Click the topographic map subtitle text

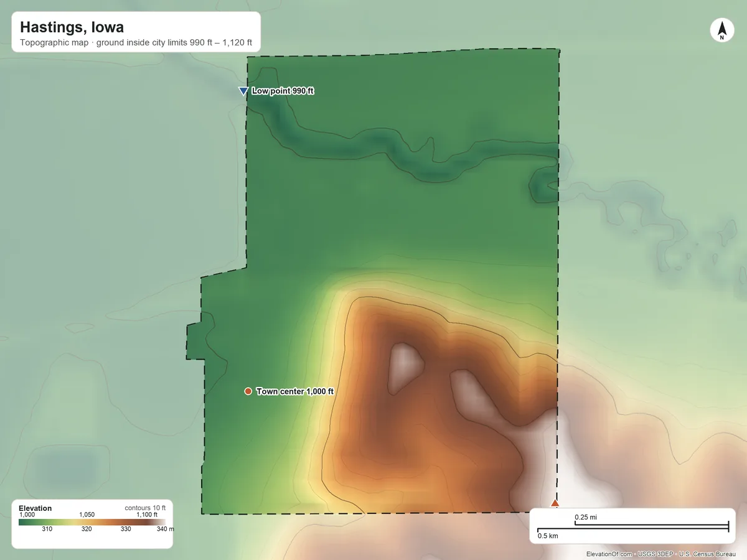coord(136,44)
